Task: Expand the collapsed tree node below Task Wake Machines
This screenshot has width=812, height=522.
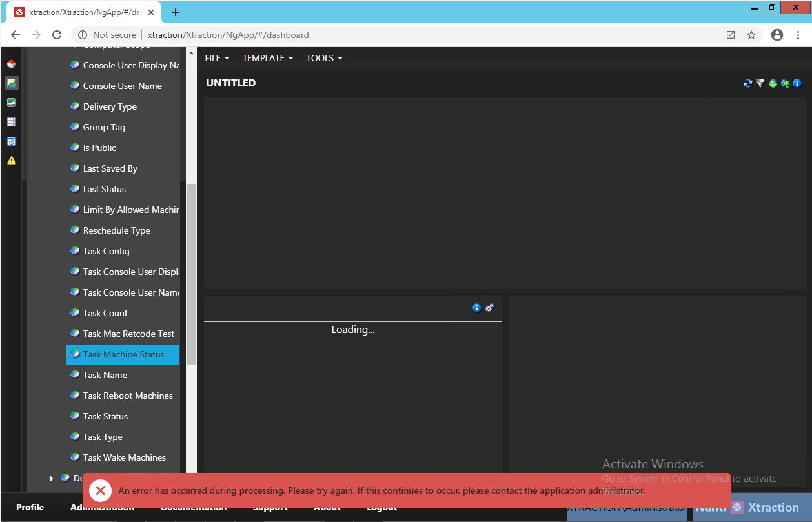Action: click(x=51, y=478)
